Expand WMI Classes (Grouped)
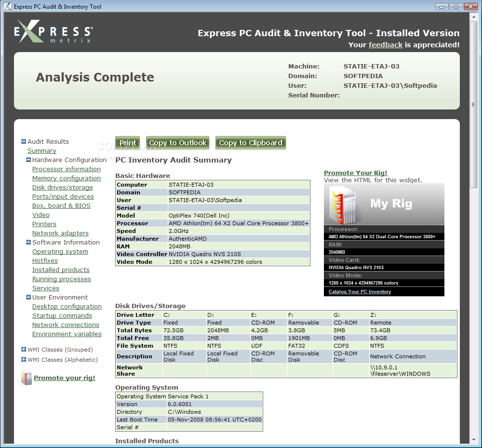Viewport: 482px width, 448px height. click(x=23, y=349)
